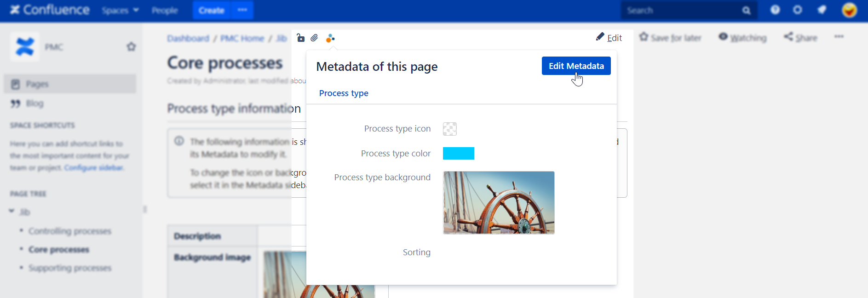
Task: Open the Spaces dropdown menu
Action: point(120,10)
